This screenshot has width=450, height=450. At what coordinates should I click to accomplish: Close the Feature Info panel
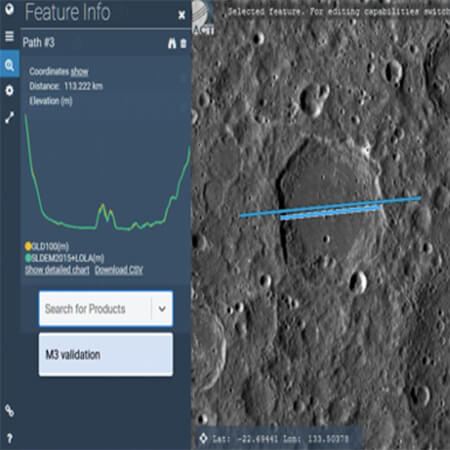(181, 15)
